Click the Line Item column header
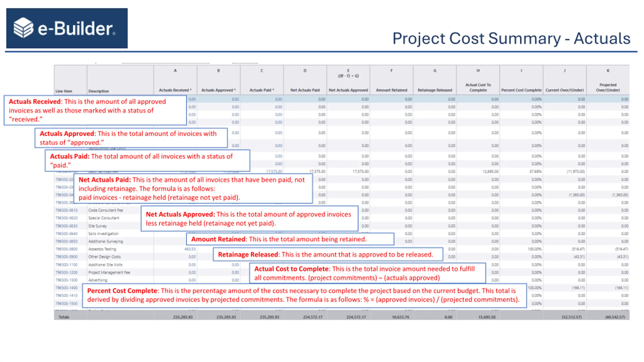The height and width of the screenshot is (362, 644). [x=64, y=91]
